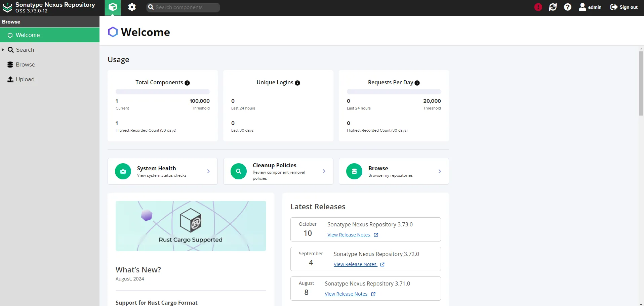The width and height of the screenshot is (644, 306).
Task: Open Server administration gear icon
Action: [132, 7]
